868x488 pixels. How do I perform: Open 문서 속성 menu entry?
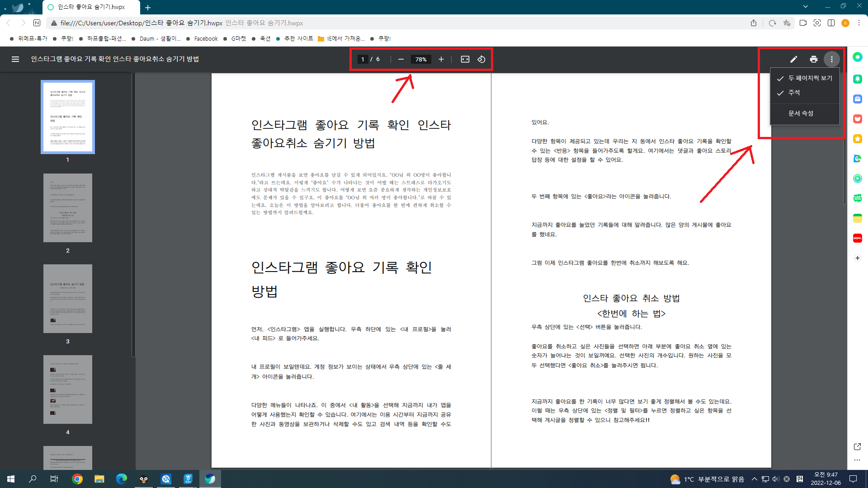[x=801, y=113]
